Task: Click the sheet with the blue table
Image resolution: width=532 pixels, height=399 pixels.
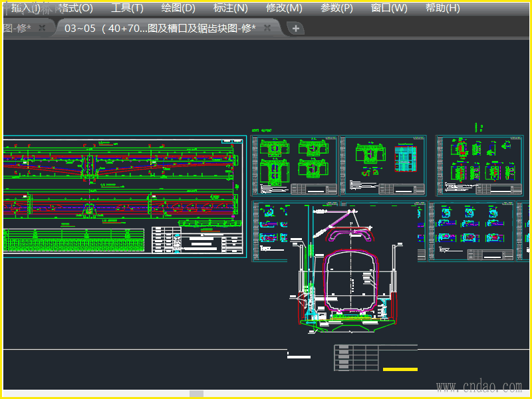Action: tap(382, 166)
